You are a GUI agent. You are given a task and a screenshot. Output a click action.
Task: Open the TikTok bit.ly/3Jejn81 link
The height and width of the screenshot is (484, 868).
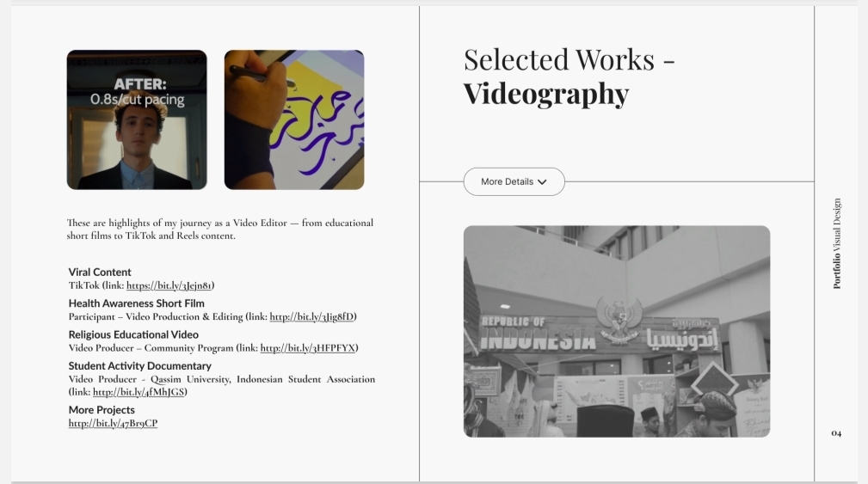tap(169, 285)
